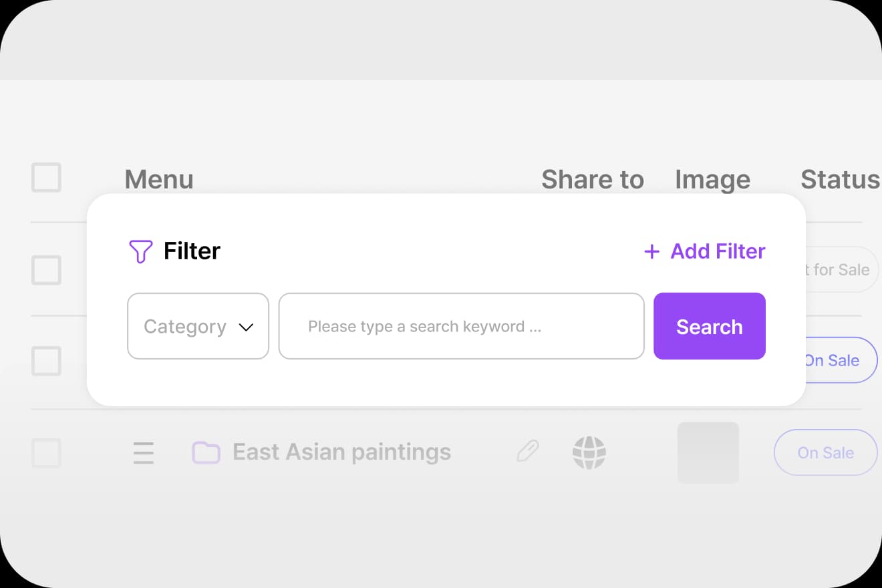Click the pencil edit icon
The image size is (882, 588).
coord(528,452)
